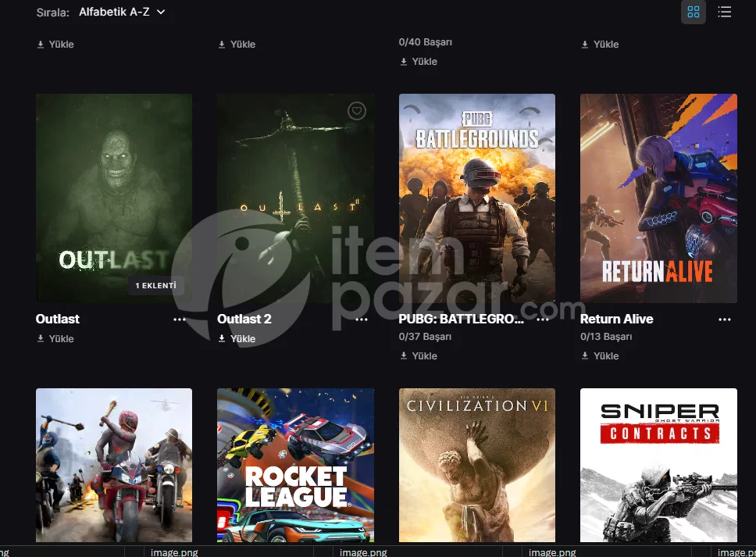
Task: Open the Alfabetik A-Z sort dropdown
Action: 122,12
